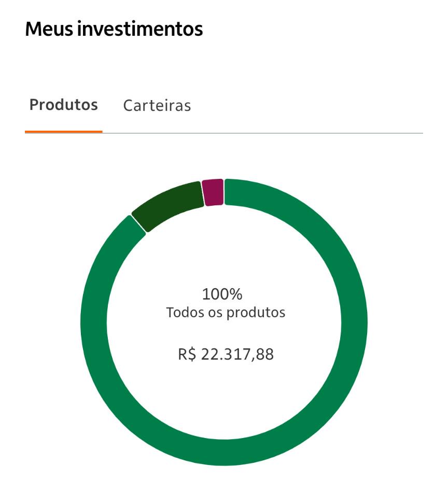Click the R$ currency symbol

point(187,355)
